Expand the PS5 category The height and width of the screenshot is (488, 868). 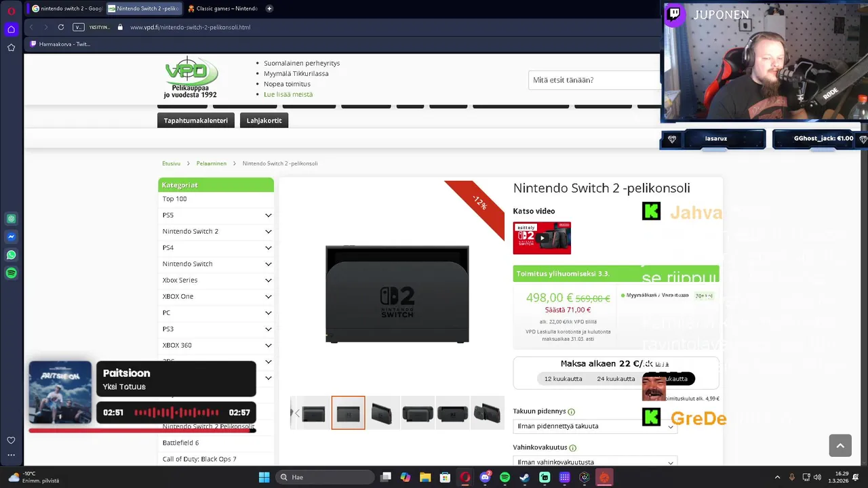(269, 215)
